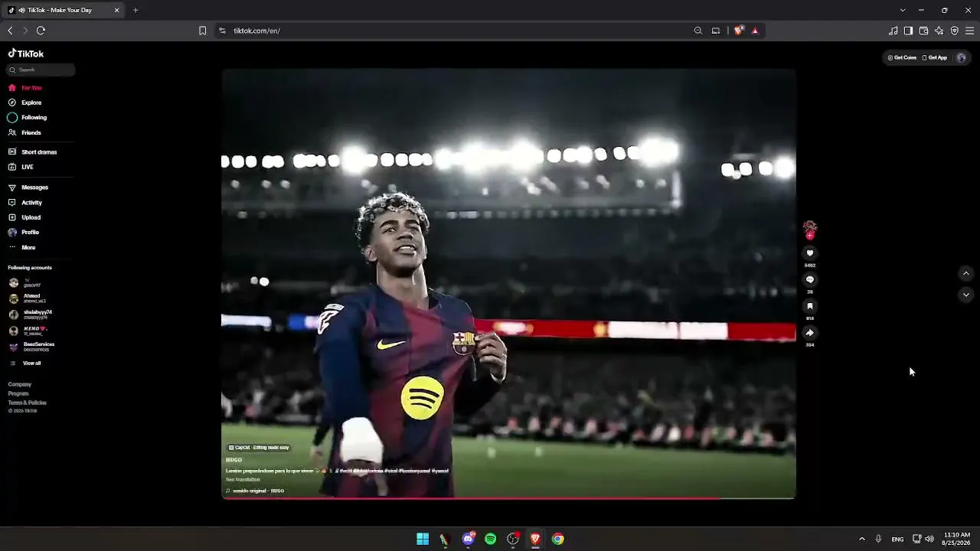Open Google Chrome from the taskbar
Screen dimensions: 980x551
(x=558, y=539)
